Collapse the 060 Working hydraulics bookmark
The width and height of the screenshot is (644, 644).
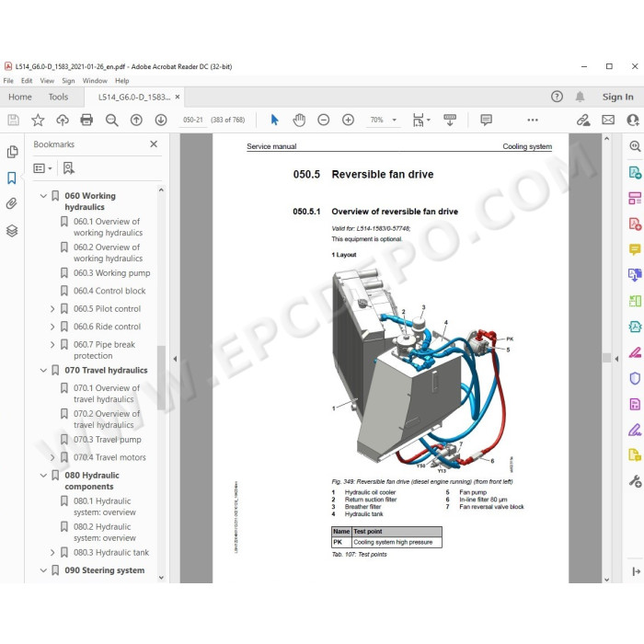[43, 196]
